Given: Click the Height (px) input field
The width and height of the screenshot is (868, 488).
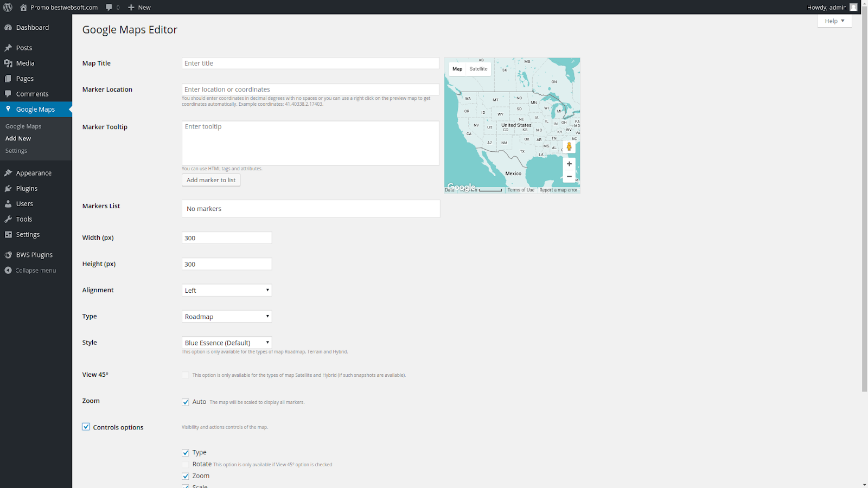Looking at the screenshot, I should (x=227, y=264).
